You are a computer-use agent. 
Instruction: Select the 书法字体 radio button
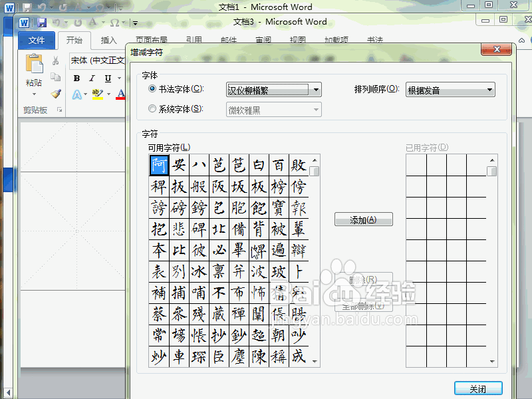(152, 88)
